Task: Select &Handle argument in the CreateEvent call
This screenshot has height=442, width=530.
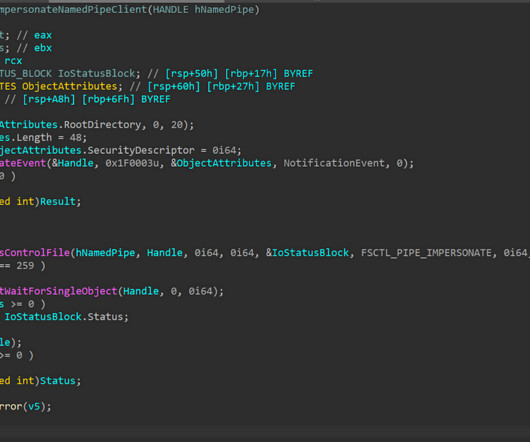Action: [73, 163]
